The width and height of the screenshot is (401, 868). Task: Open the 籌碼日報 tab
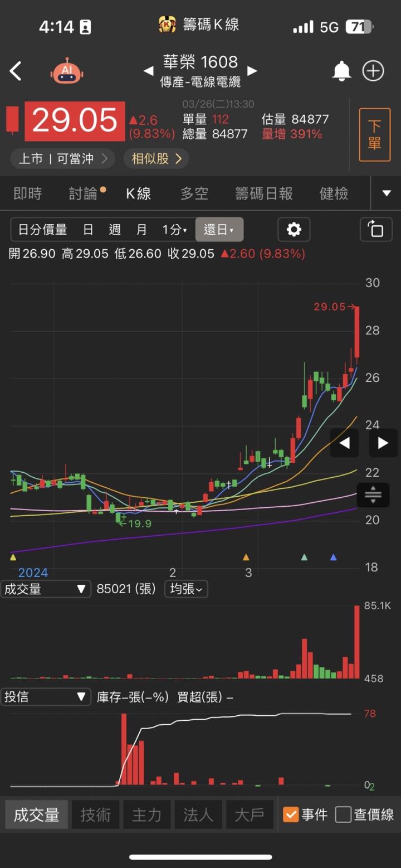pos(264,193)
